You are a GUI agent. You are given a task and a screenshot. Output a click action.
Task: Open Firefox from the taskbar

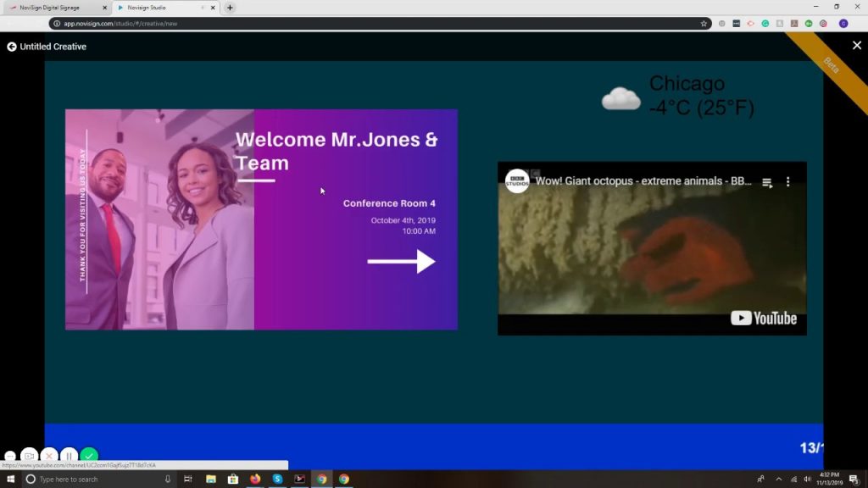tap(255, 480)
